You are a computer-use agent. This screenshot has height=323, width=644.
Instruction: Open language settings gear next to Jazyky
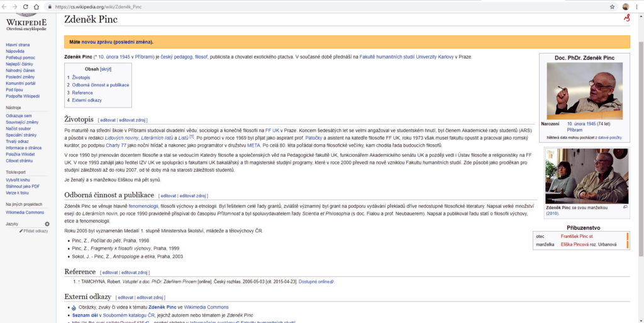(x=47, y=224)
